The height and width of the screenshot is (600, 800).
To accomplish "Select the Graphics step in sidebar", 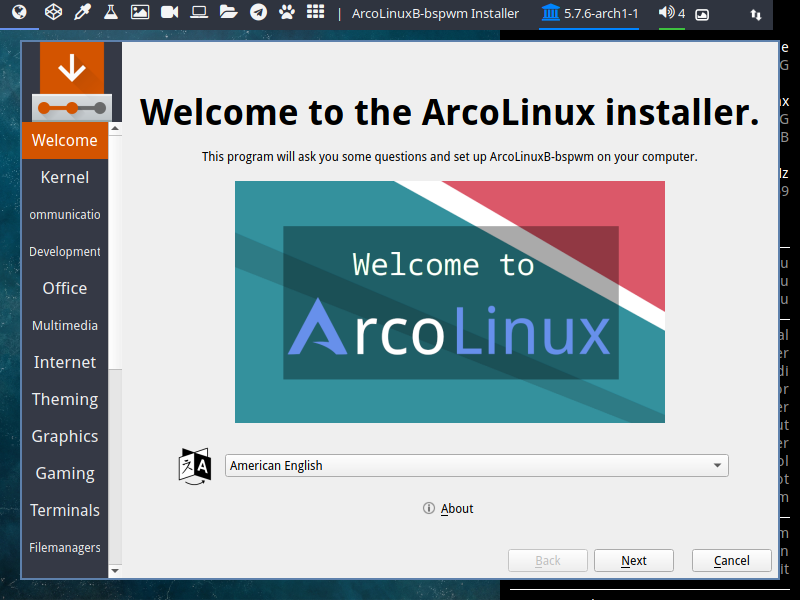I will (65, 436).
